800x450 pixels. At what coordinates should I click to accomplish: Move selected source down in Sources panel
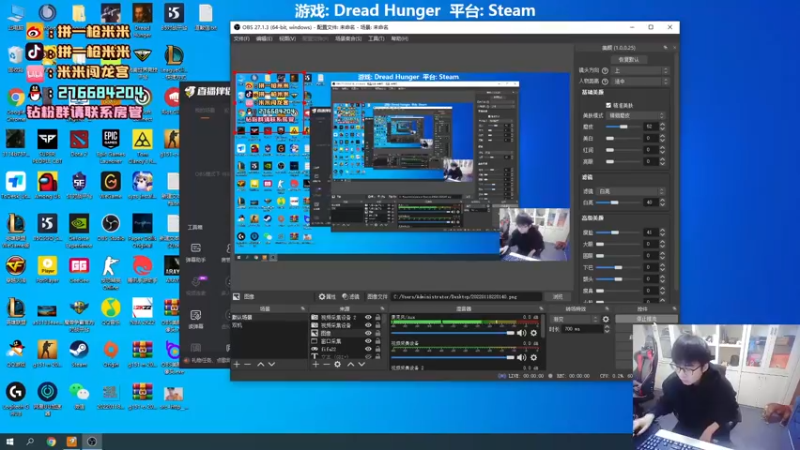(x=361, y=364)
